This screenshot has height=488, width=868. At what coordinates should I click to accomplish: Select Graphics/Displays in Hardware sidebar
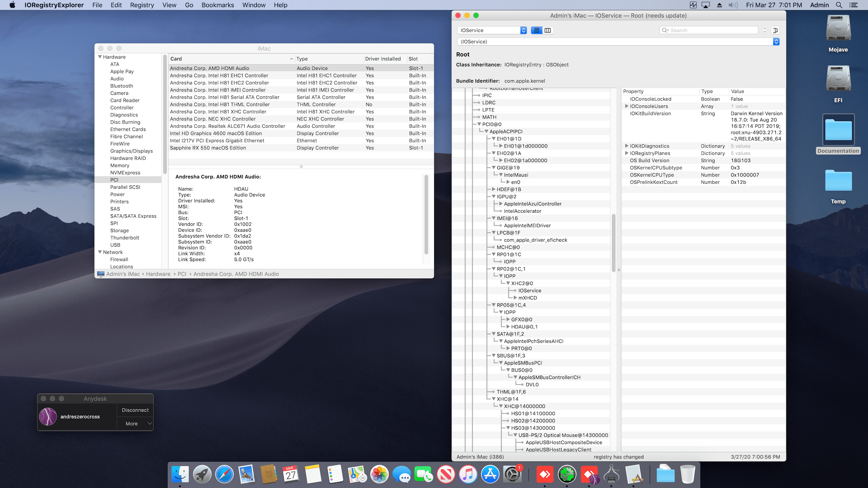pos(131,151)
